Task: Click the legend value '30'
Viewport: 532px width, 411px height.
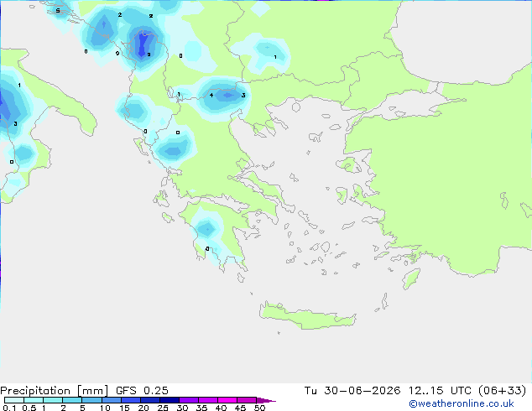Action: pyautogui.click(x=182, y=408)
